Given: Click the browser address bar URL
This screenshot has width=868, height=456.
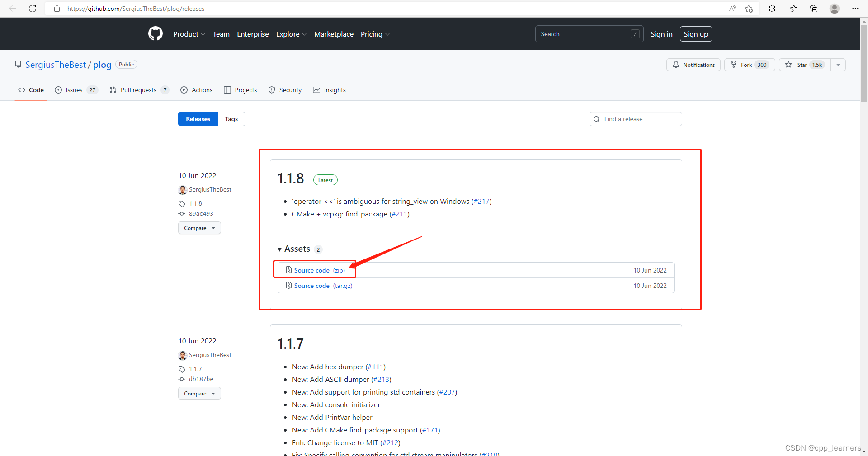Looking at the screenshot, I should coord(136,9).
